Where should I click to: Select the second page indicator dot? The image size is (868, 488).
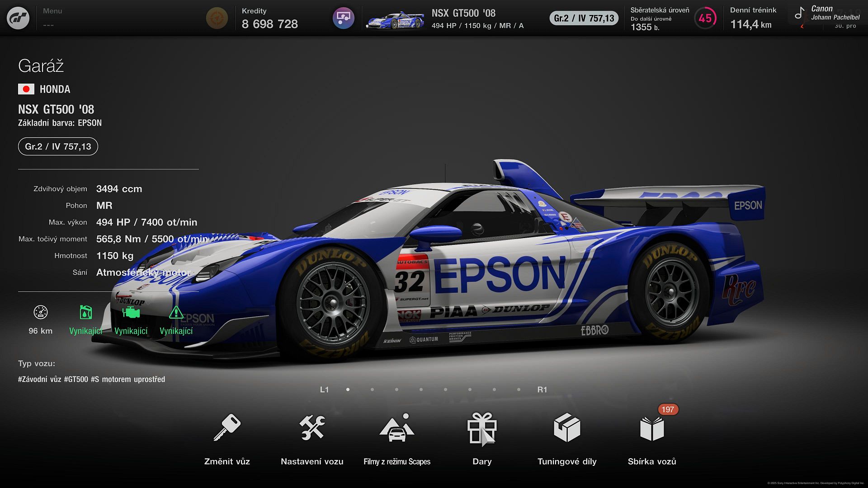pyautogui.click(x=372, y=389)
